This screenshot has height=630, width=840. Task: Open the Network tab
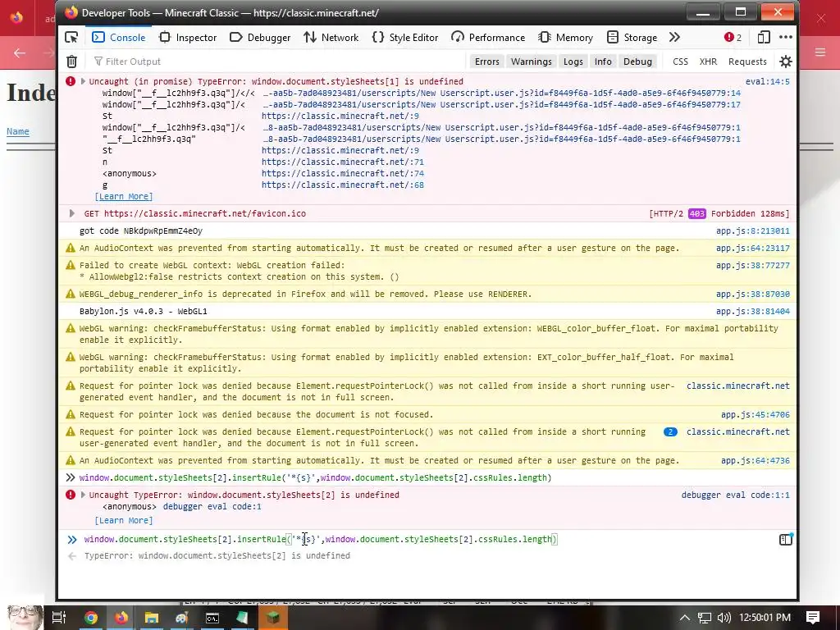click(x=331, y=37)
